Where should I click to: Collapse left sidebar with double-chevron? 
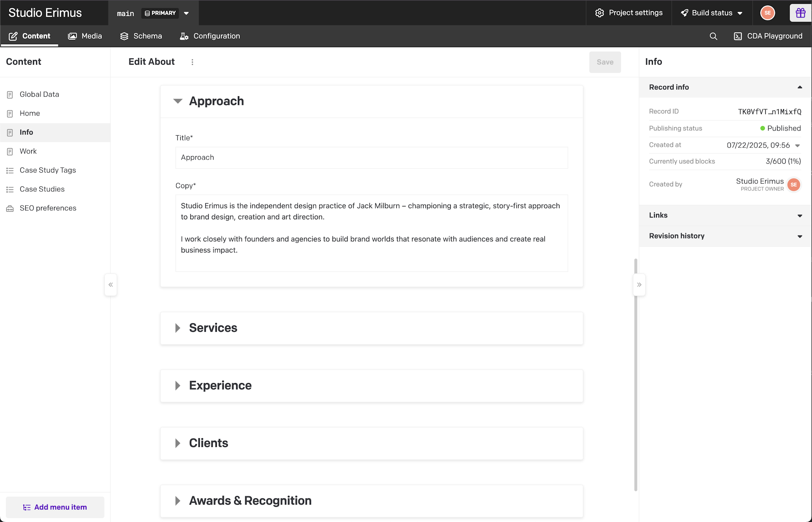[x=110, y=285]
